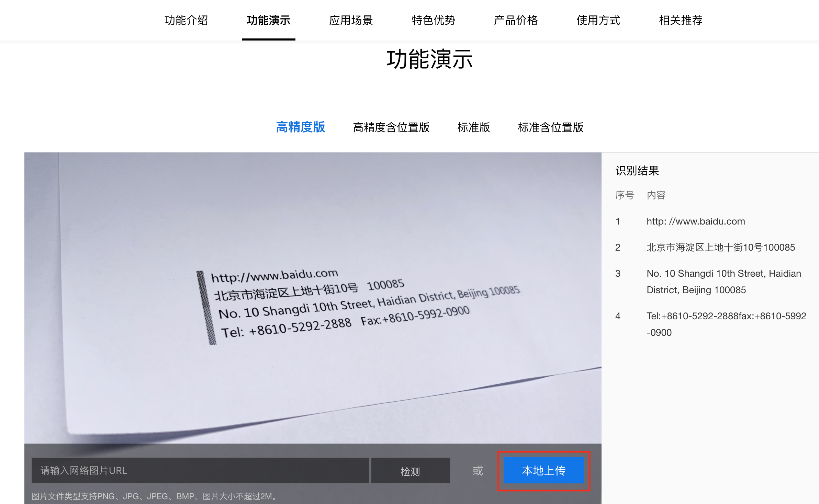Select the 功能演示 navigation tab
819x504 pixels.
(x=269, y=20)
